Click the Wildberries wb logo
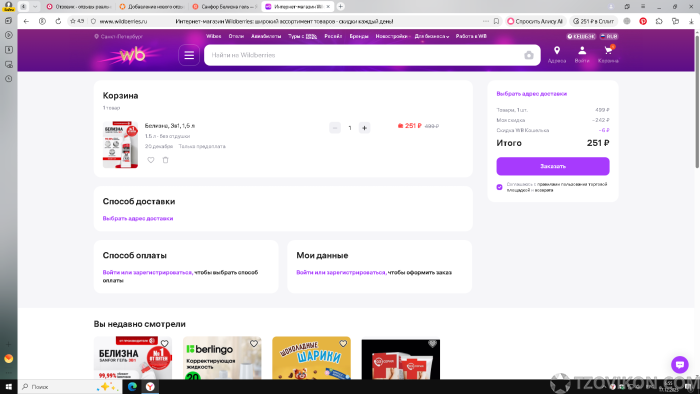Viewport: 700px width, 394px height. (x=133, y=55)
